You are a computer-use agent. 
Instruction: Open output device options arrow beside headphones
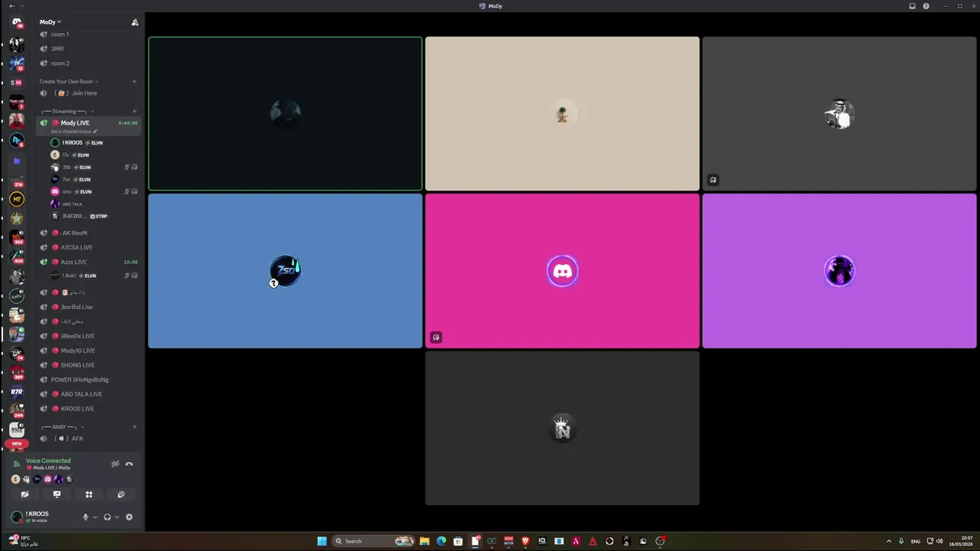click(x=116, y=517)
